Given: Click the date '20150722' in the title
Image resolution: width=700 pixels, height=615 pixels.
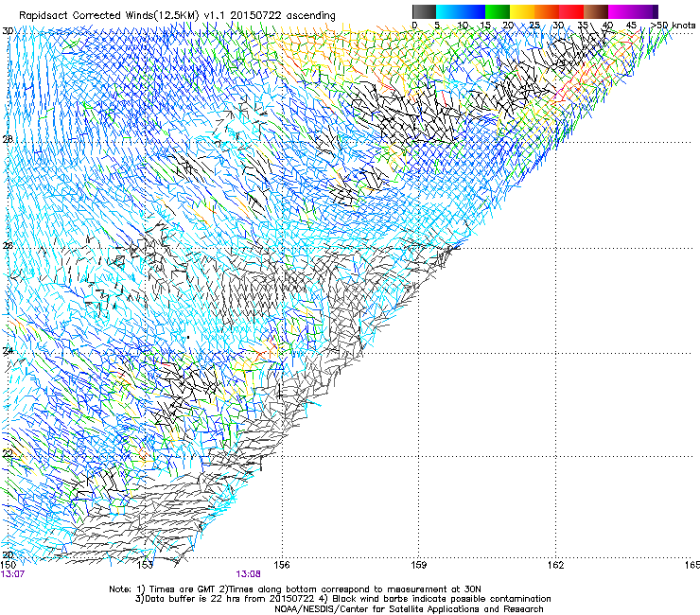Looking at the screenshot, I should click(255, 15).
